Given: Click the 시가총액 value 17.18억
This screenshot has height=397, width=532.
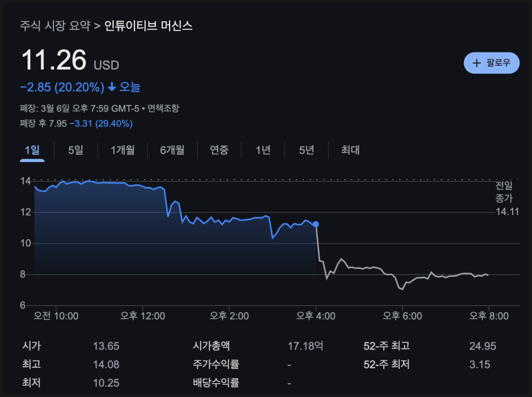Looking at the screenshot, I should 305,346.
